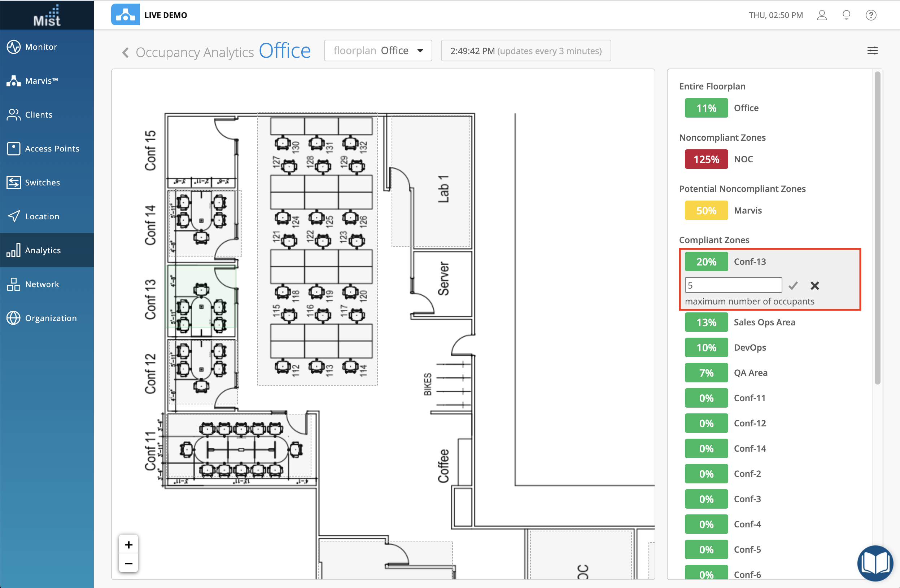Screen dimensions: 900x588
Task: Zoom in on the floorplan
Action: [x=128, y=544]
